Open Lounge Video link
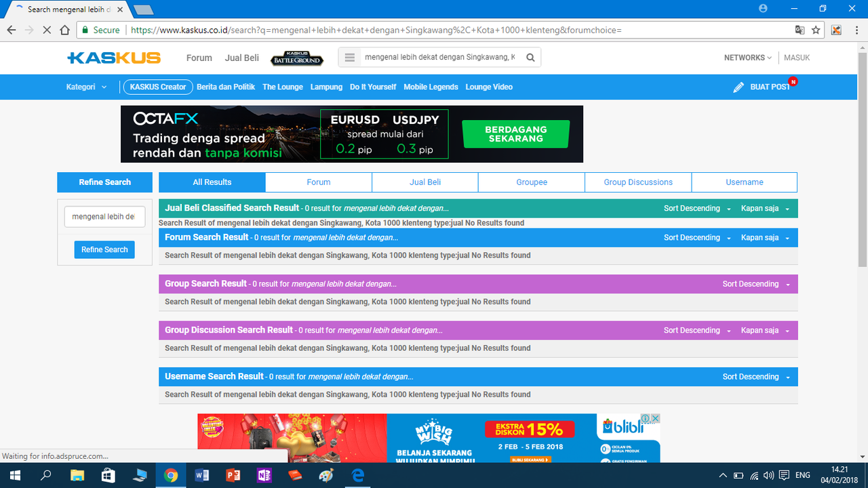This screenshot has height=488, width=868. [489, 87]
